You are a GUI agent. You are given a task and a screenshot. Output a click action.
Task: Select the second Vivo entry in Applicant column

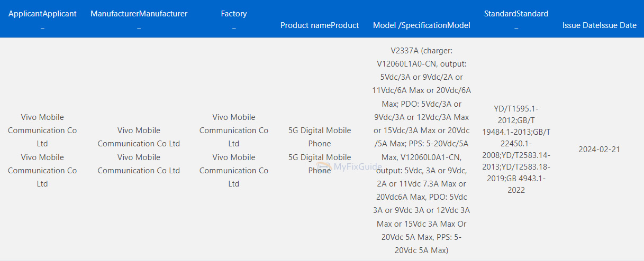pyautogui.click(x=42, y=170)
